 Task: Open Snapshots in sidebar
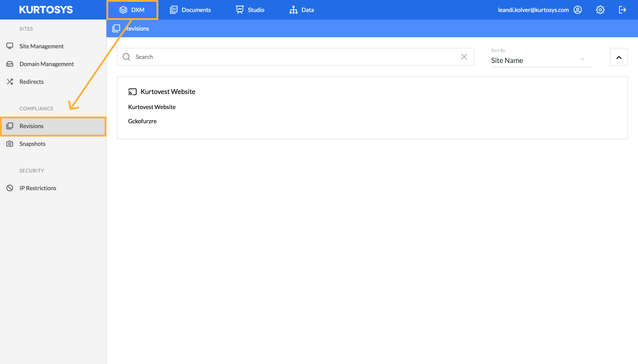tap(53, 144)
